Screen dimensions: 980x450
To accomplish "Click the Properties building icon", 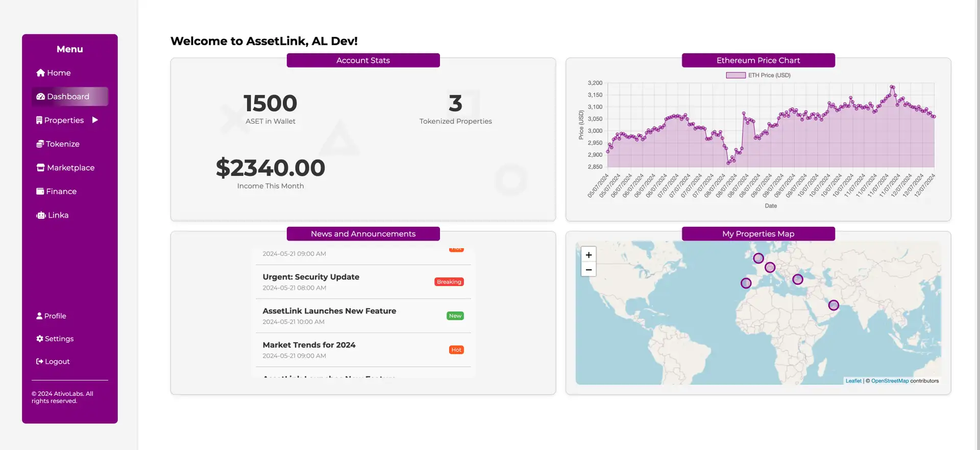I will click(39, 120).
